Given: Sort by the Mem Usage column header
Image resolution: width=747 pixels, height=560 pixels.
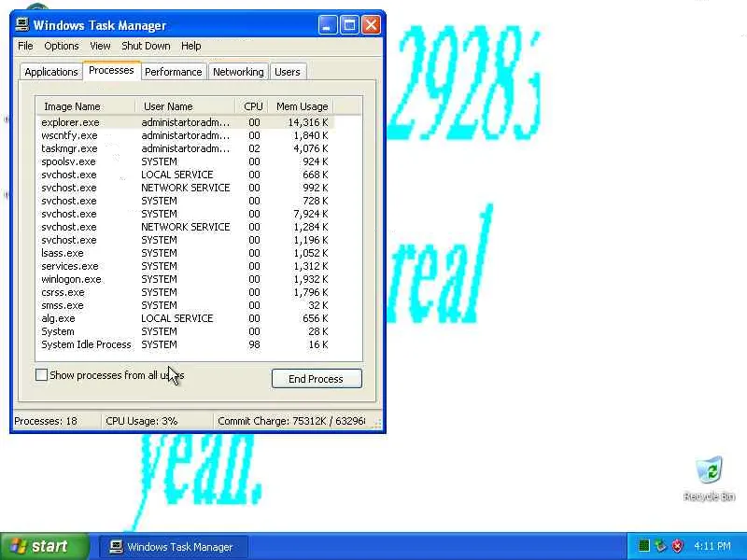Looking at the screenshot, I should point(301,106).
